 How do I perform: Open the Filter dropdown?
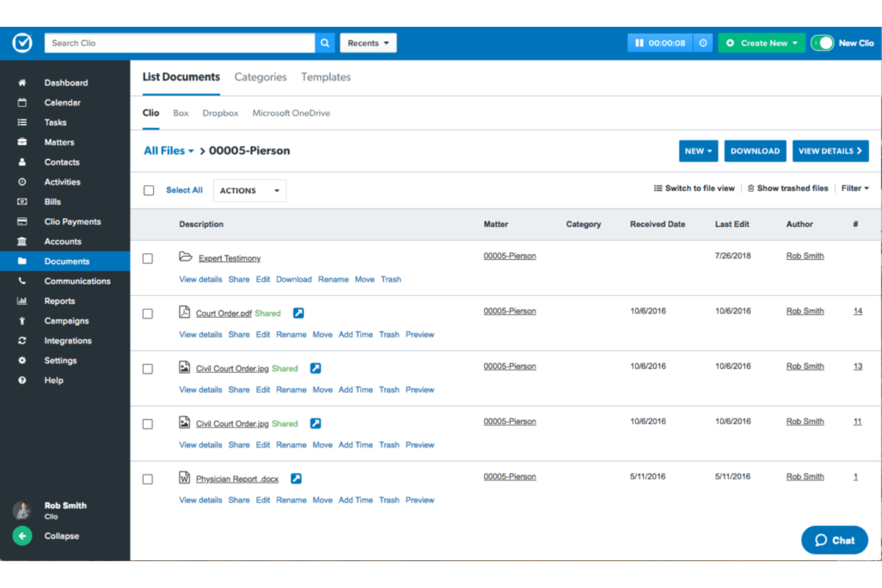coord(855,188)
